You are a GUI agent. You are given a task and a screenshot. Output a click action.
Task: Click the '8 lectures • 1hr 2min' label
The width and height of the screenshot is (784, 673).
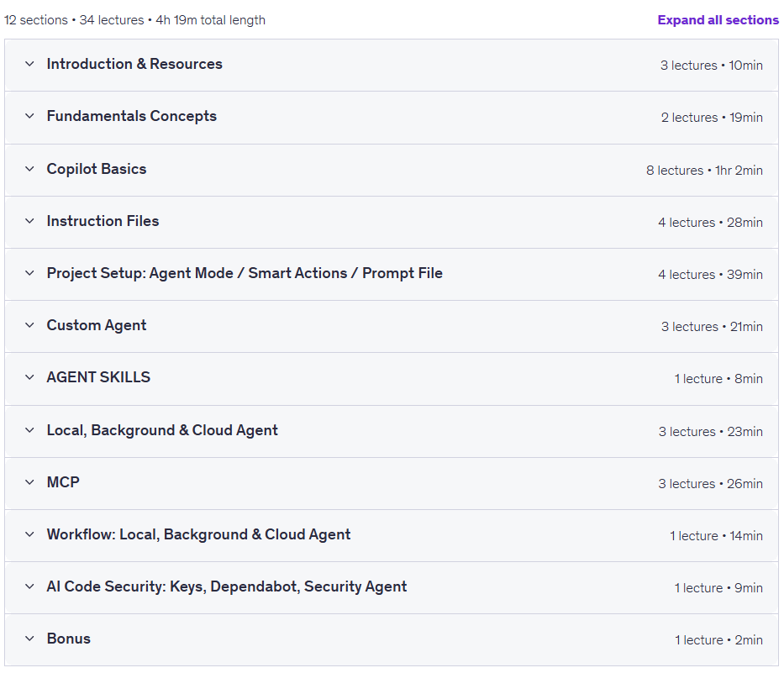point(704,170)
